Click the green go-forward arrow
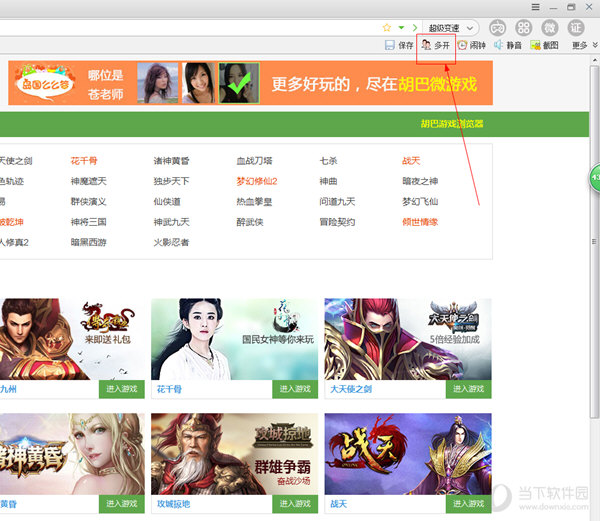Viewport: 600px width, 521px height. point(415,28)
